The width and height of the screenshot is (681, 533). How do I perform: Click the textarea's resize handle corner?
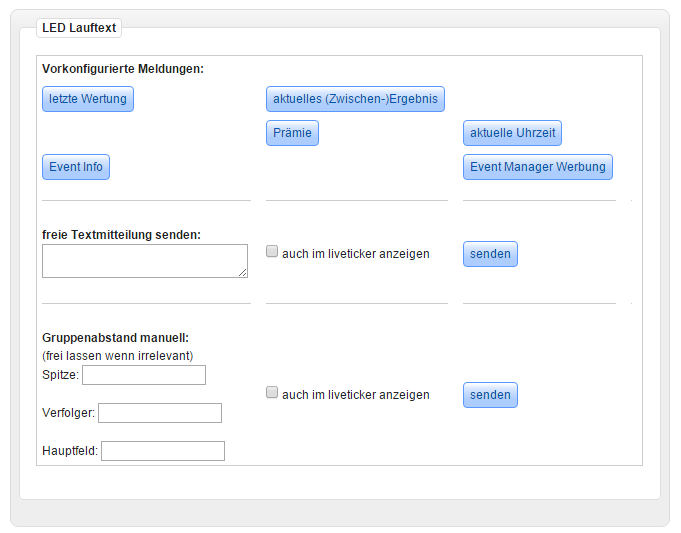243,273
